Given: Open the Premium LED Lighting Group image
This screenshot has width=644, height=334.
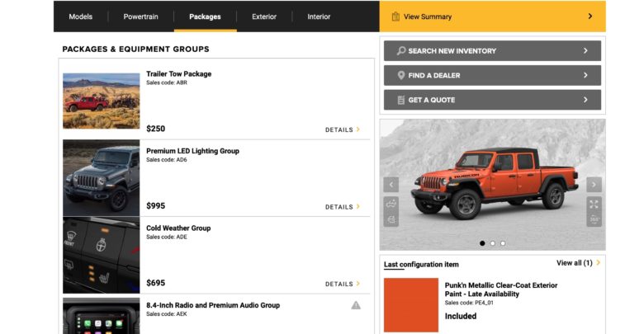Looking at the screenshot, I should point(102,177).
